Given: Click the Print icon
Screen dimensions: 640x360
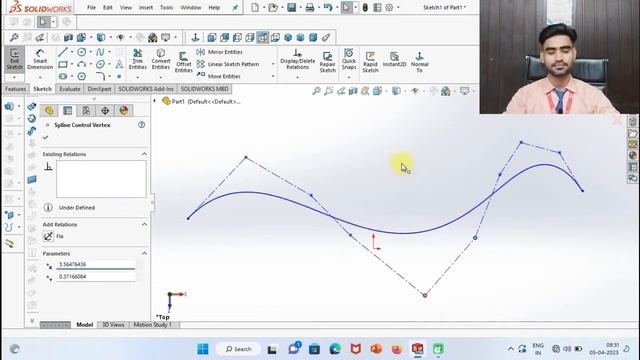Looking at the screenshot, I should [310, 7].
